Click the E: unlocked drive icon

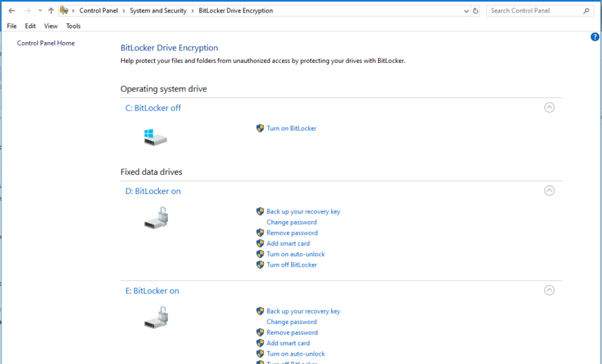(157, 318)
